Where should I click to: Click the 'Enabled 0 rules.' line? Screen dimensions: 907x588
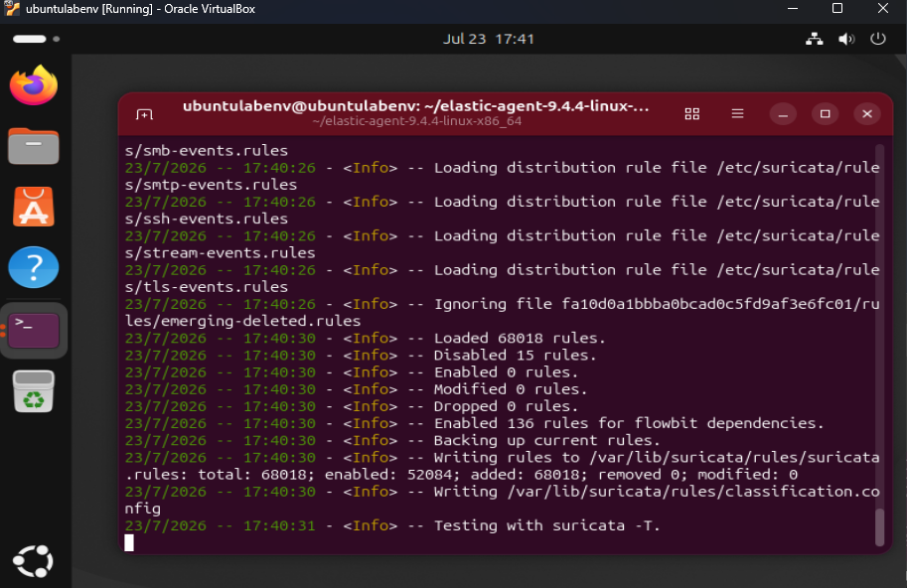506,372
